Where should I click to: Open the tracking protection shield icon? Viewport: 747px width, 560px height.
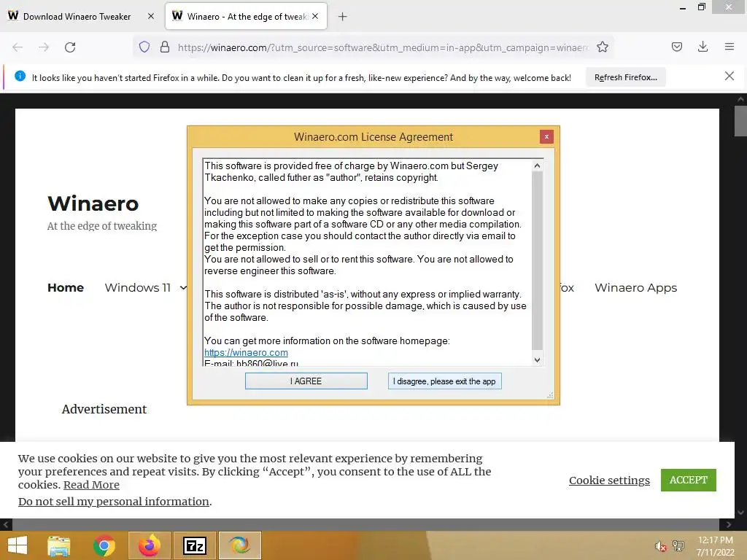tap(144, 47)
